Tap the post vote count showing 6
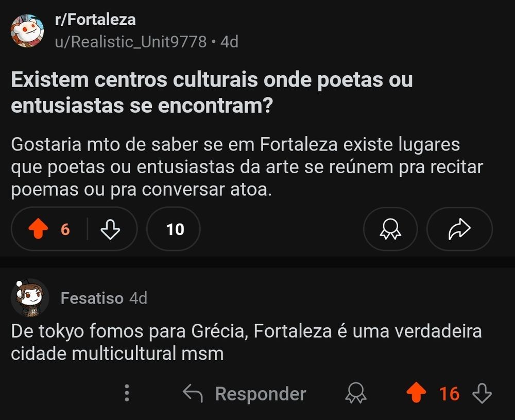 (x=65, y=229)
